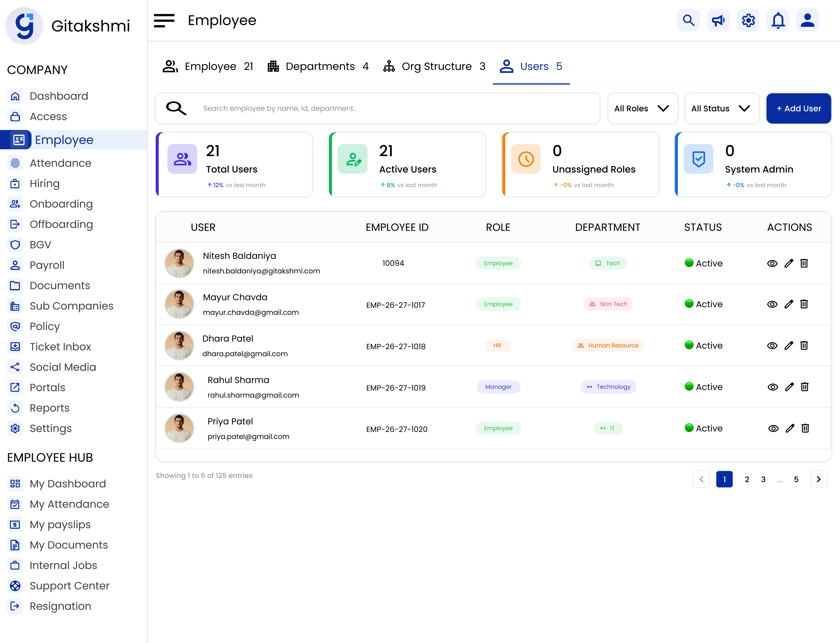Image resolution: width=840 pixels, height=643 pixels.
Task: View Rahul Sharma details via eye icon
Action: coord(773,387)
